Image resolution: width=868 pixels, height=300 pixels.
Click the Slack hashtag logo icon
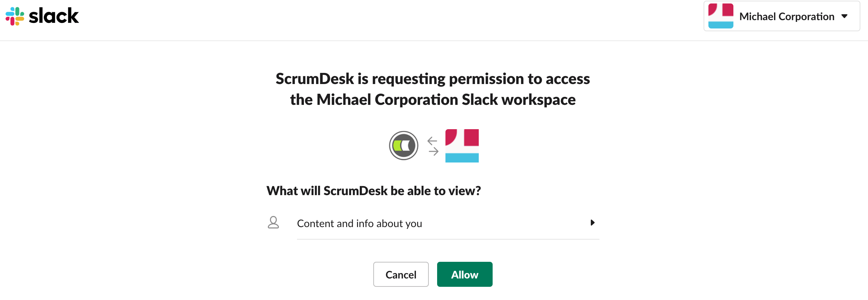[15, 16]
